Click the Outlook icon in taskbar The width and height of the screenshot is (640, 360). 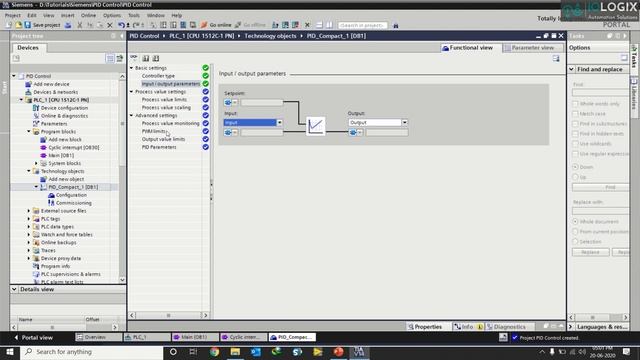coord(256,351)
